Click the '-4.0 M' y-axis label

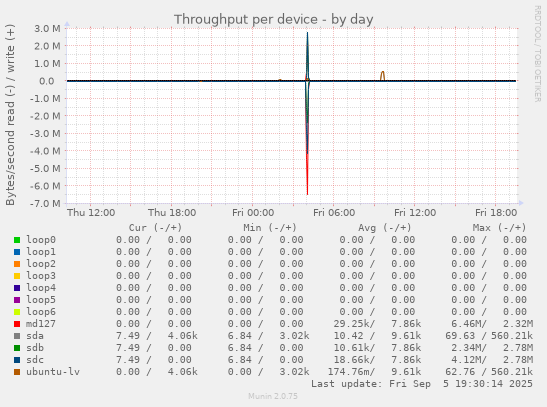pyautogui.click(x=45, y=151)
